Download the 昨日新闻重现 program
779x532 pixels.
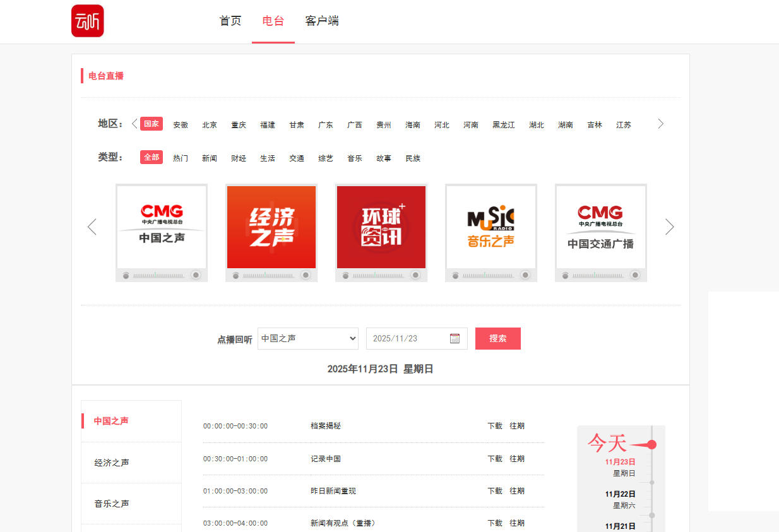(x=495, y=491)
